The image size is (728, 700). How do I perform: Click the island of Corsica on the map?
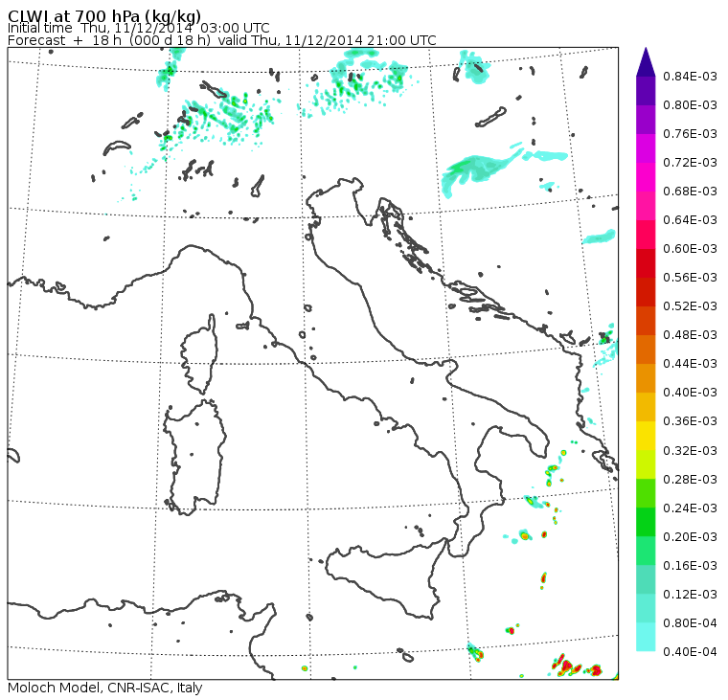(x=200, y=355)
